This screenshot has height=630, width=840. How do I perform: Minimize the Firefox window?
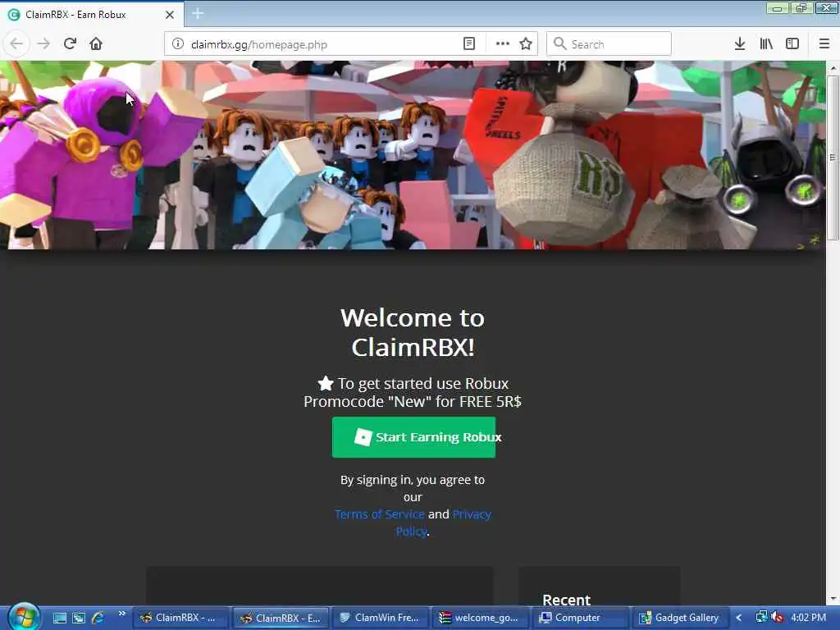click(777, 8)
